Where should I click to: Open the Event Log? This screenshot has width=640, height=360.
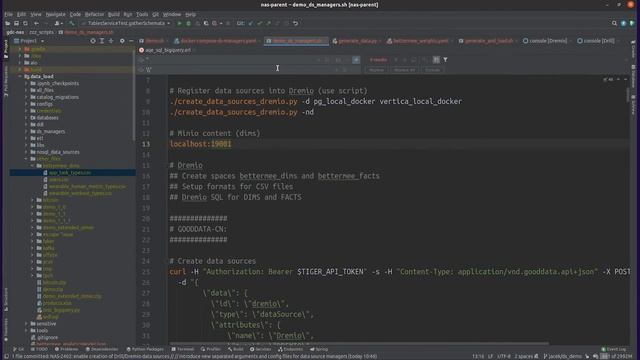tap(613, 349)
